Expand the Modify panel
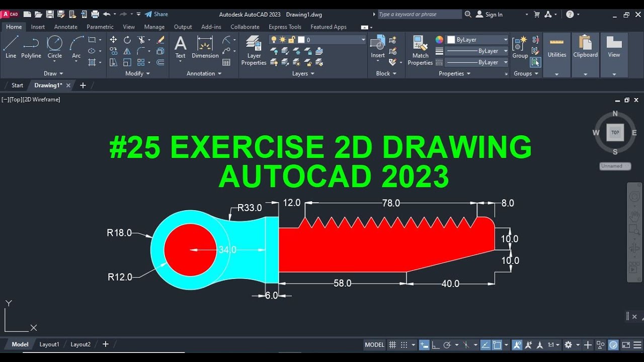The height and width of the screenshot is (362, 644). (137, 73)
